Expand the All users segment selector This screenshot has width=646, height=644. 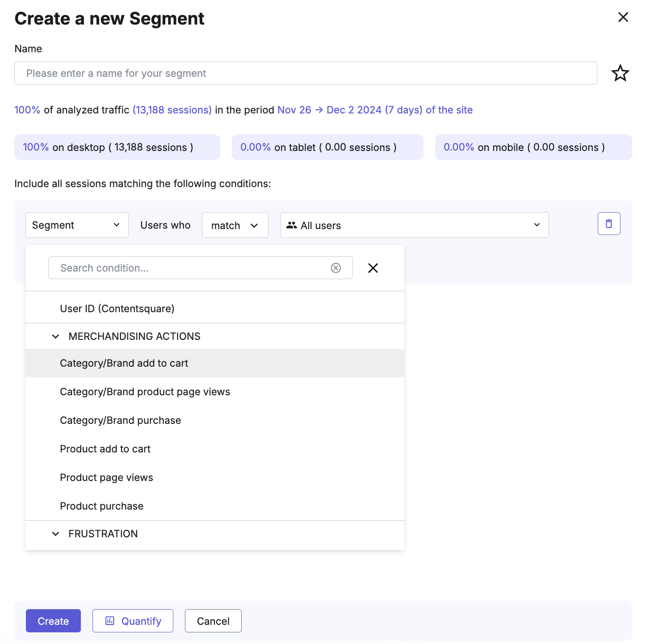[x=414, y=225]
